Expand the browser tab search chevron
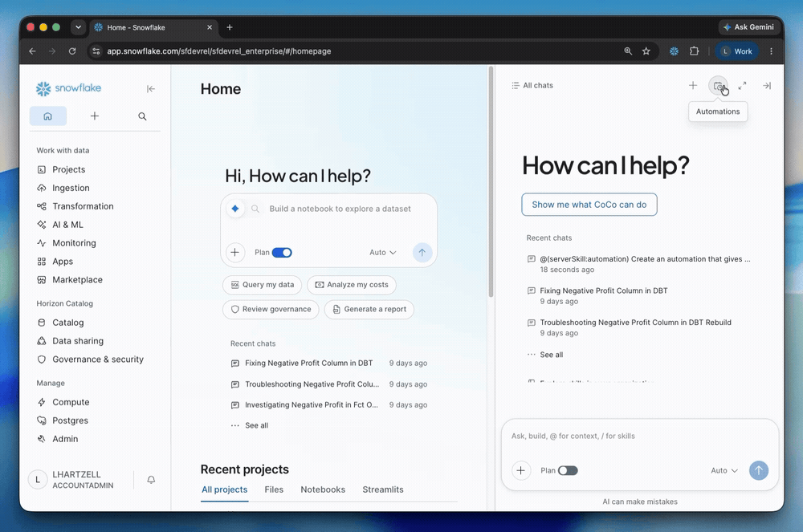Screen dimensions: 803x532 79,27
